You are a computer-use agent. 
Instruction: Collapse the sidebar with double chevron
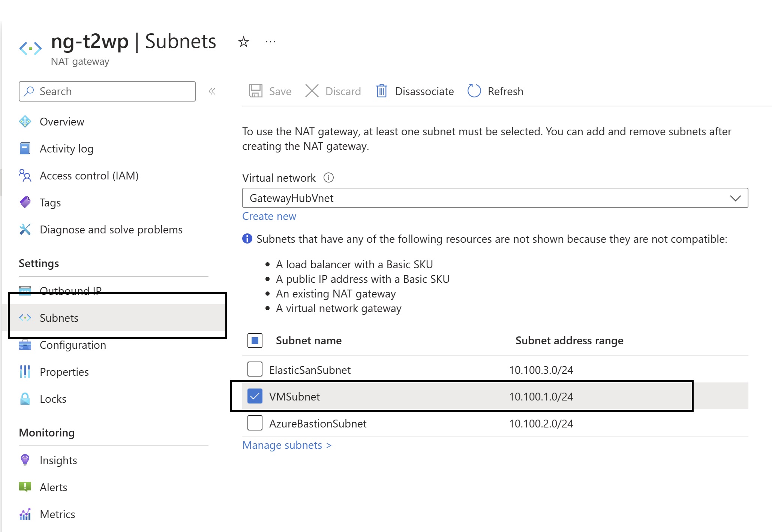pyautogui.click(x=212, y=91)
